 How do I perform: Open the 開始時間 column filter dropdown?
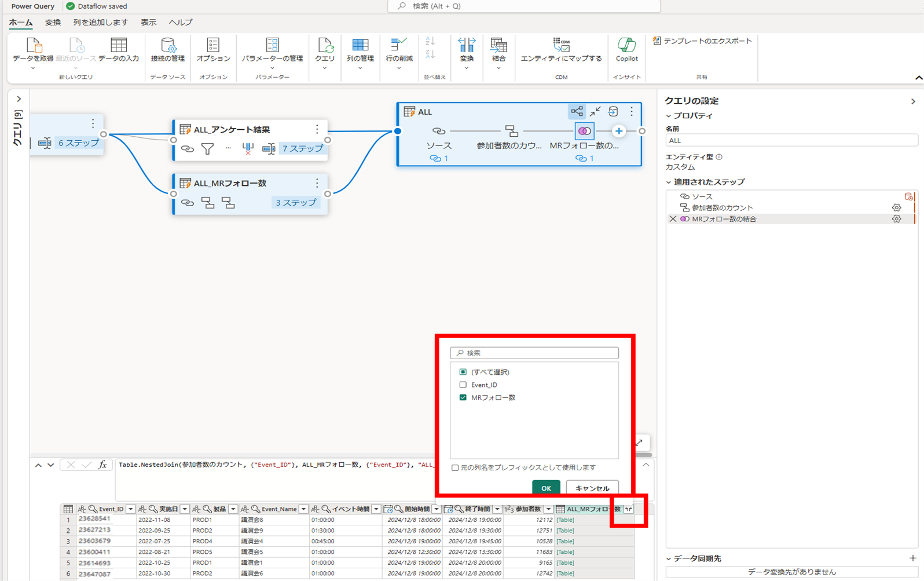(437, 509)
